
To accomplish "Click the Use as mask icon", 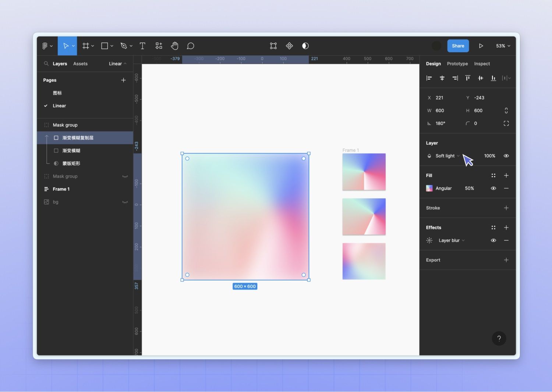I will 305,46.
